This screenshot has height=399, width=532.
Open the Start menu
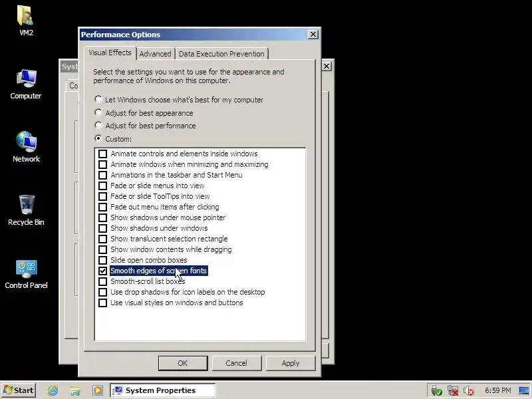click(x=19, y=390)
